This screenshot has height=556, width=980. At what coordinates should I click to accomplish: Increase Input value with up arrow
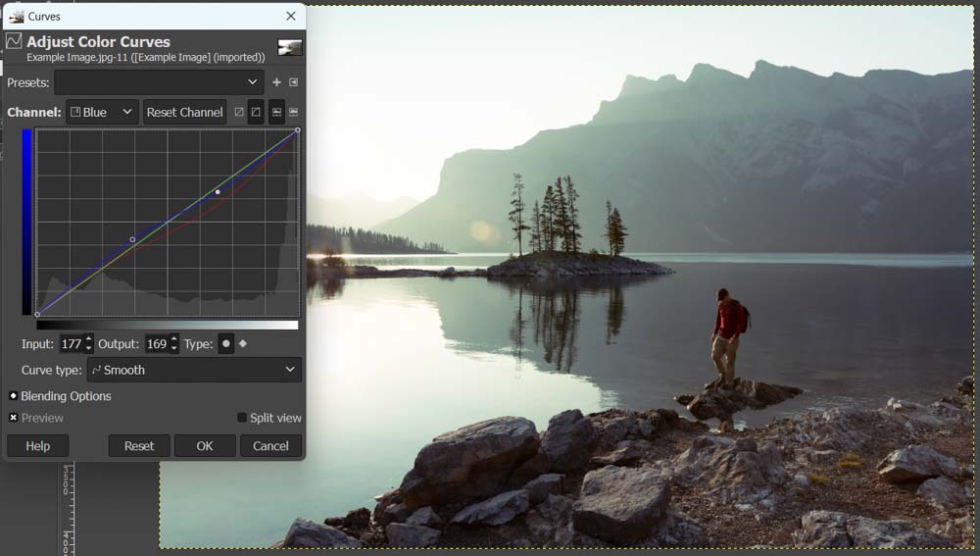88,339
